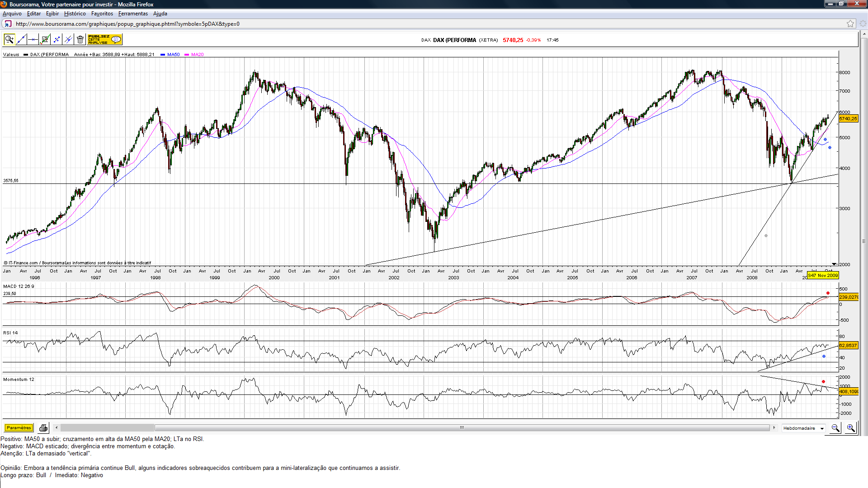The image size is (868, 488).
Task: Select the horizontal line drawing tool
Action: click(33, 40)
